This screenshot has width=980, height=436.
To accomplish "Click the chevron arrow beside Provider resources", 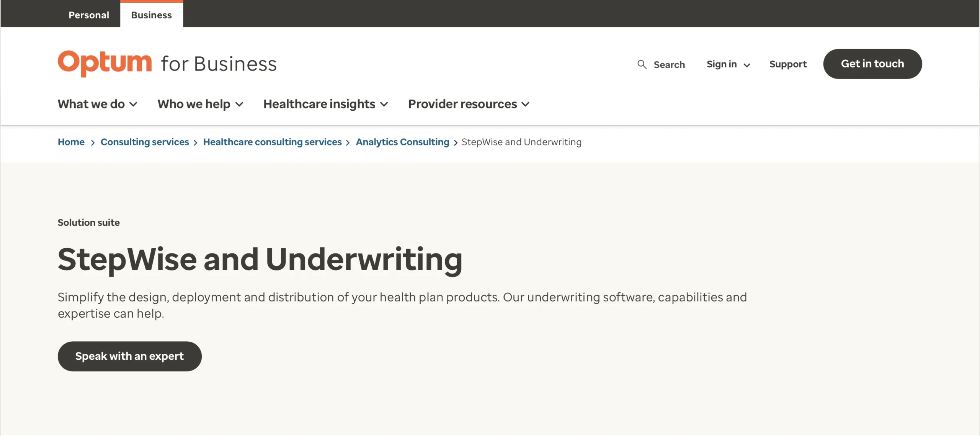I will pos(526,104).
